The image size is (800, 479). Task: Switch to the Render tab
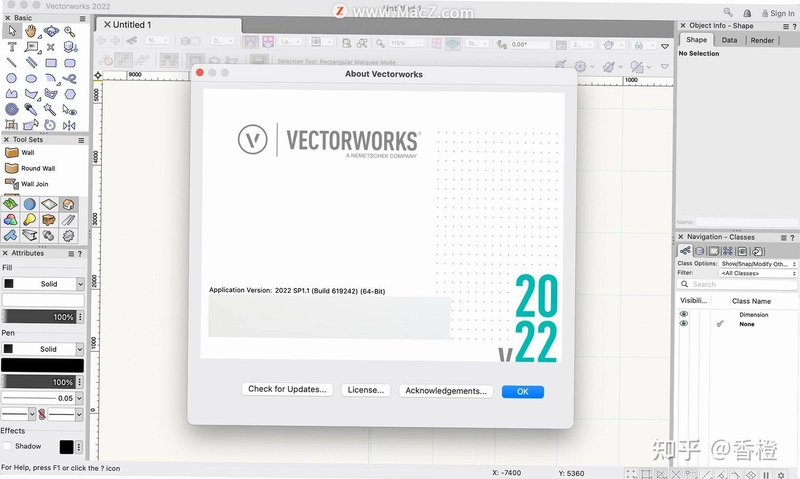[x=762, y=40]
